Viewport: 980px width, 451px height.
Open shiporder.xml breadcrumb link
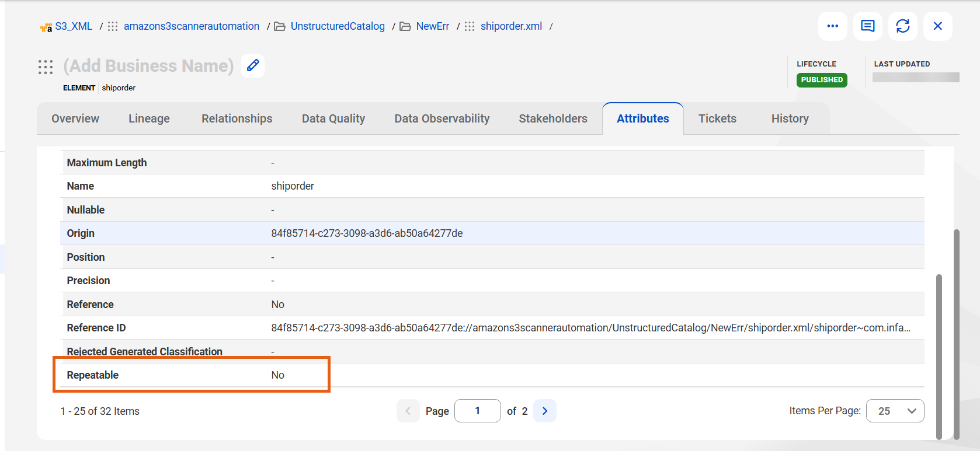tap(511, 26)
